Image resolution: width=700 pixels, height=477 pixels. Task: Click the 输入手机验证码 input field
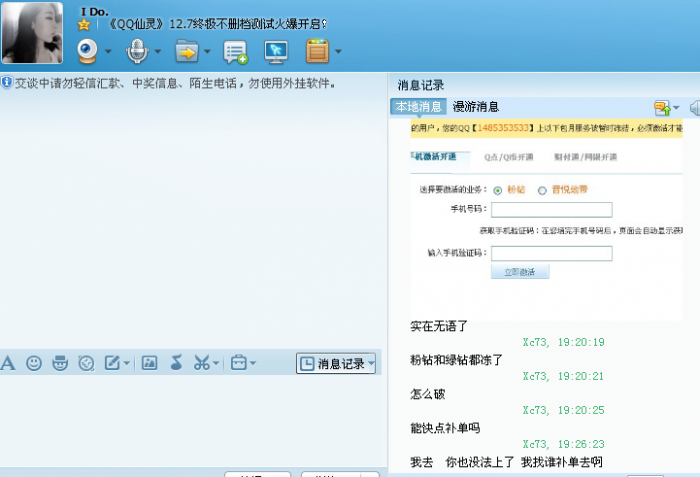click(x=552, y=253)
